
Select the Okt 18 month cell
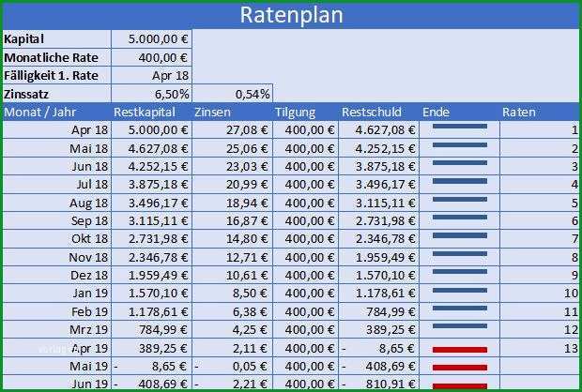[x=56, y=239]
